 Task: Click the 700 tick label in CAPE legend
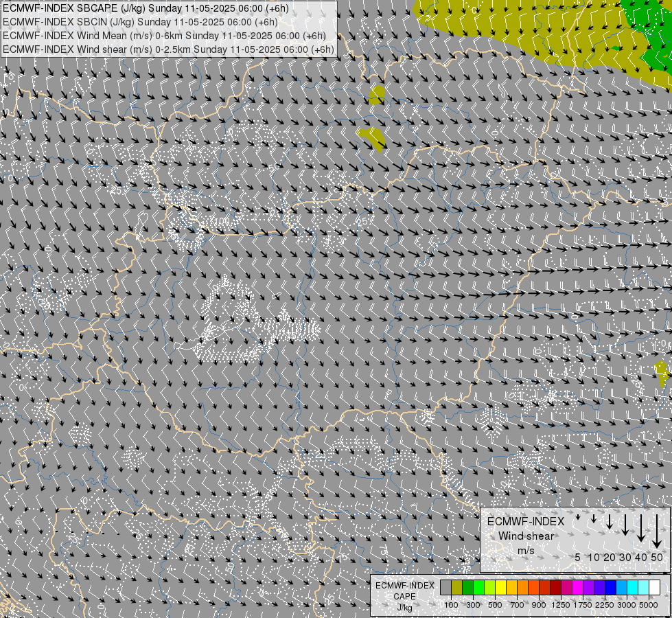tap(518, 605)
